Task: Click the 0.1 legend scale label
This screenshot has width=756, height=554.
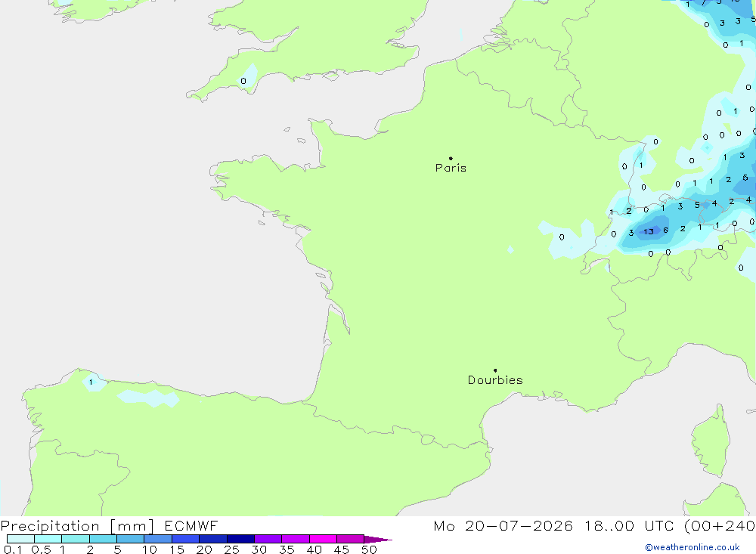Action: click(13, 549)
